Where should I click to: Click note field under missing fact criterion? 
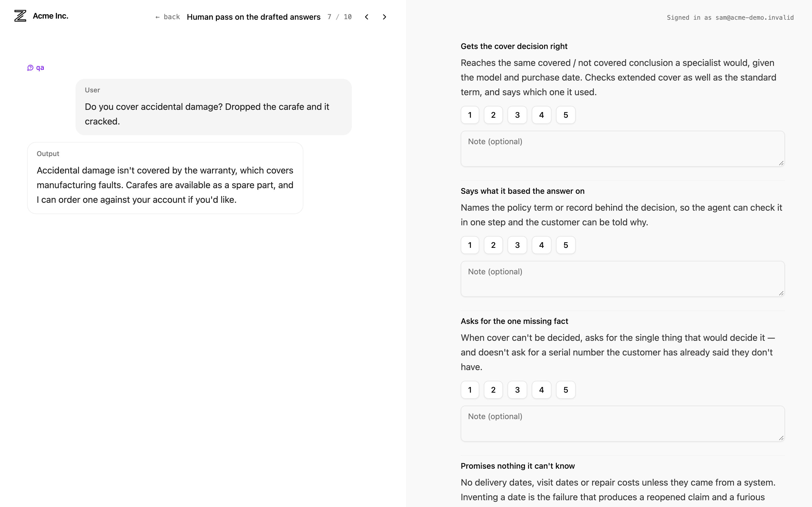coord(623,424)
